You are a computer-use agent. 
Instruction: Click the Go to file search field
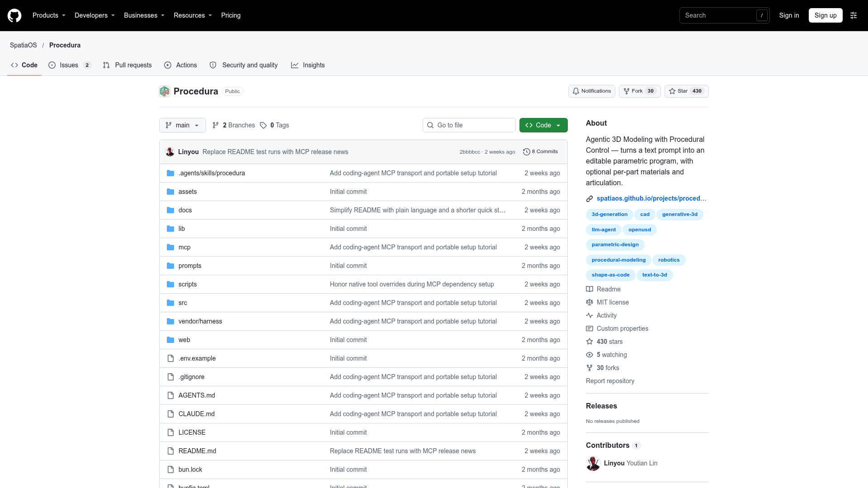point(469,125)
